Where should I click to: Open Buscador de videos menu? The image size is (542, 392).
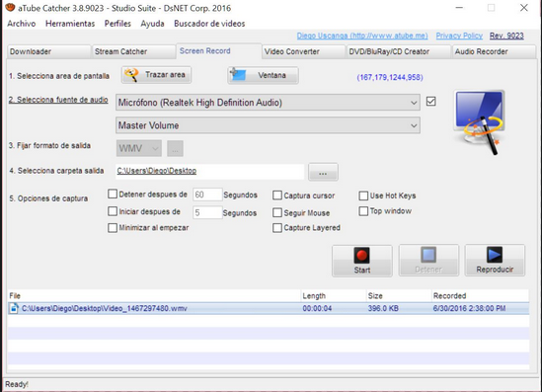209,24
